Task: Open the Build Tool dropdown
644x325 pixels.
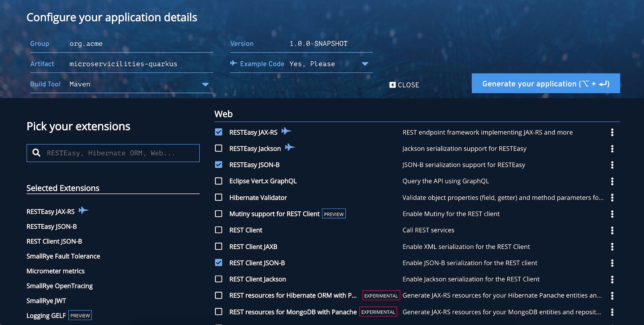Action: (205, 85)
